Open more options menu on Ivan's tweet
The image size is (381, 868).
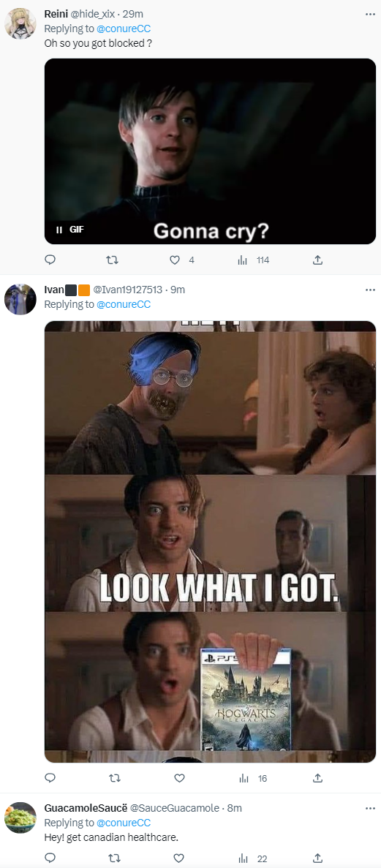(x=371, y=290)
